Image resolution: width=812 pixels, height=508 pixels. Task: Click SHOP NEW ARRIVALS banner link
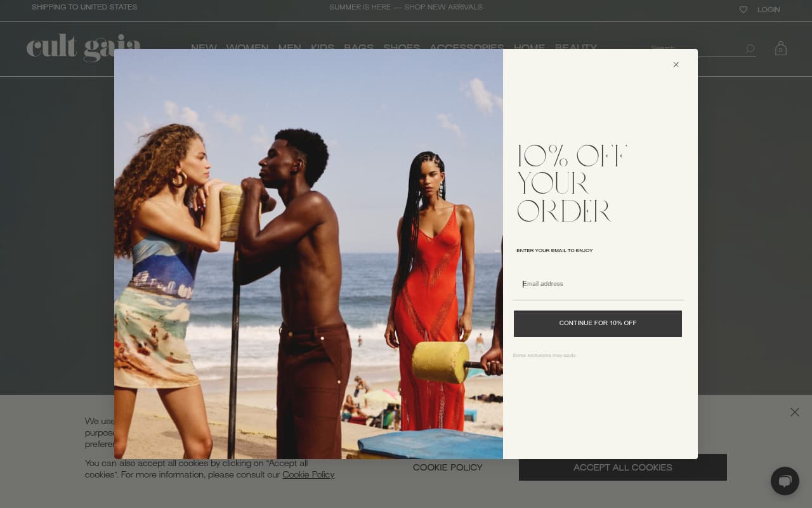click(443, 7)
